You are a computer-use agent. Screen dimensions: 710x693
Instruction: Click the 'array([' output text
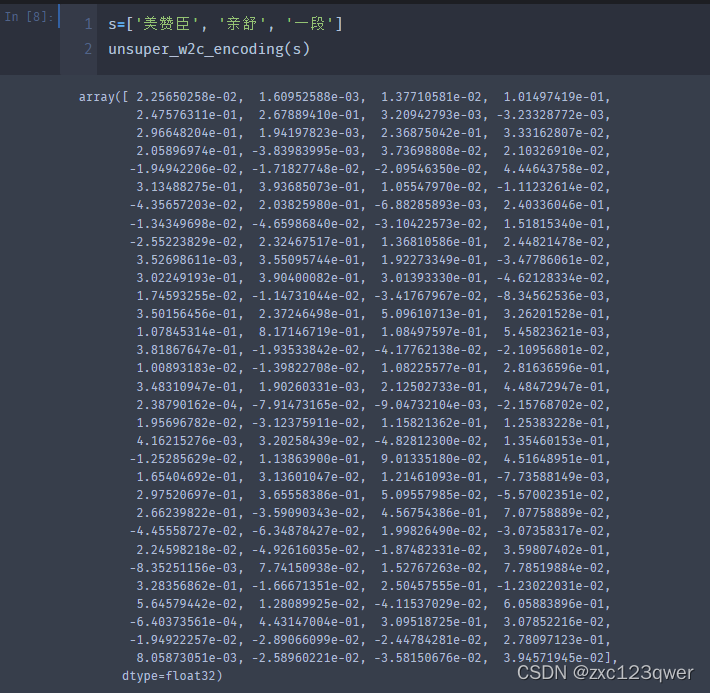point(104,97)
